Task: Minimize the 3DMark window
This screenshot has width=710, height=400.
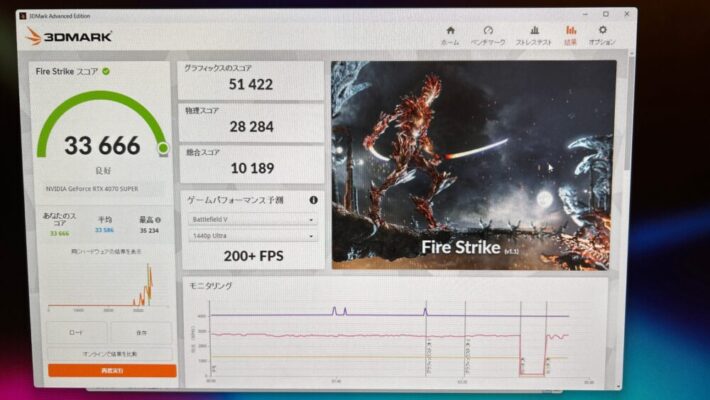Action: [x=585, y=14]
